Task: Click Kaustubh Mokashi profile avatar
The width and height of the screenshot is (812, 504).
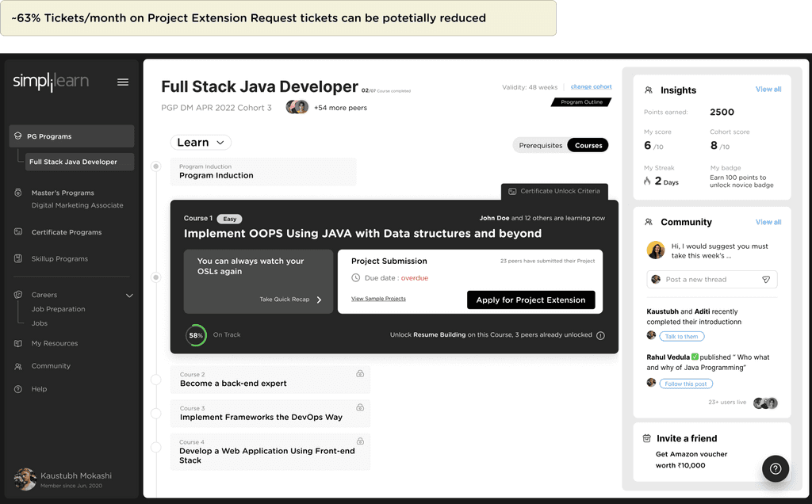Action: [25, 479]
